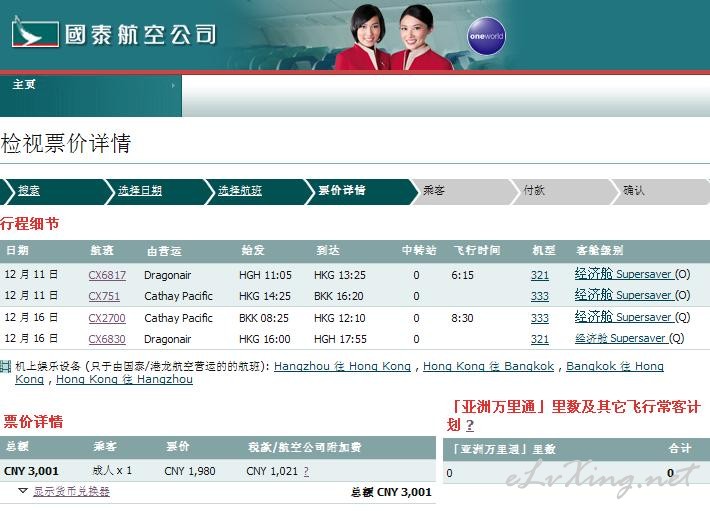Viewport: 710px width, 511px height.
Task: Open Hong Kong 往 Bangkok entertainment link
Action: [489, 366]
